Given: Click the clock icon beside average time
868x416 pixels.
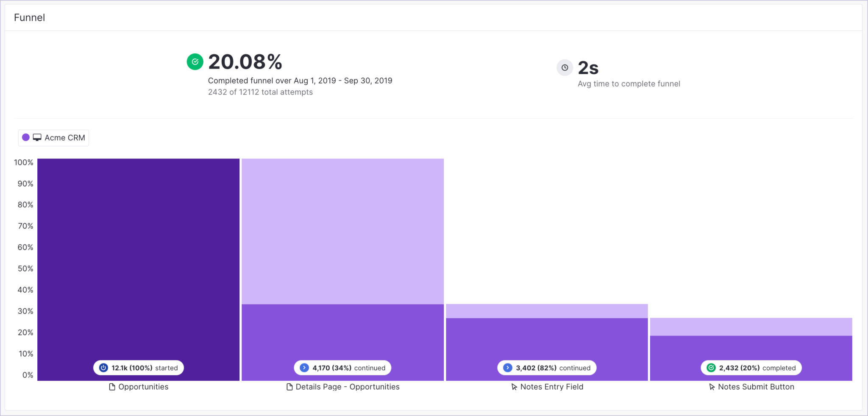Looking at the screenshot, I should (565, 67).
